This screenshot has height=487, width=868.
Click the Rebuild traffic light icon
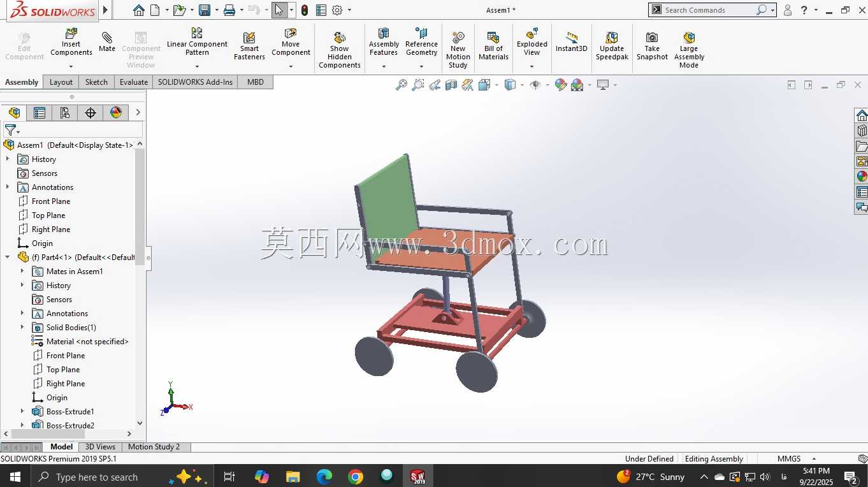point(305,10)
